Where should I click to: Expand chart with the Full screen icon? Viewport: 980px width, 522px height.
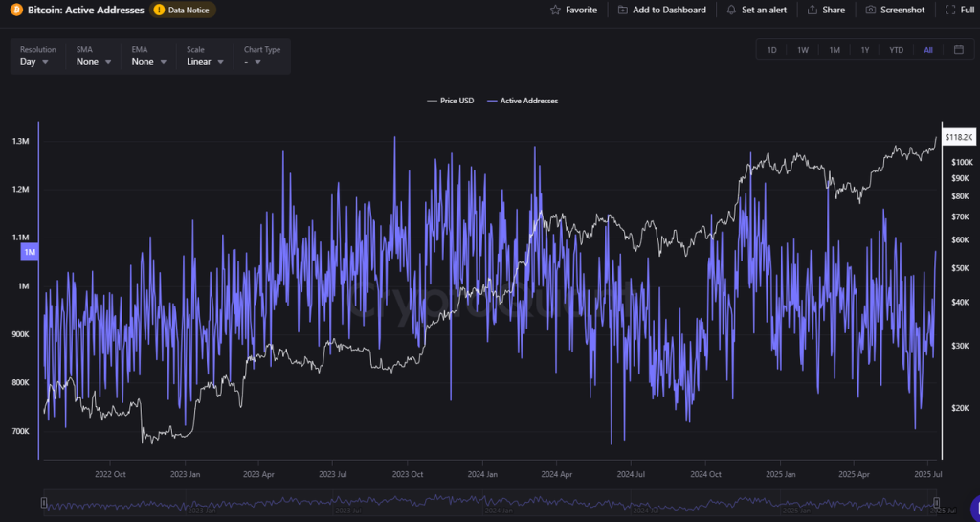point(950,10)
